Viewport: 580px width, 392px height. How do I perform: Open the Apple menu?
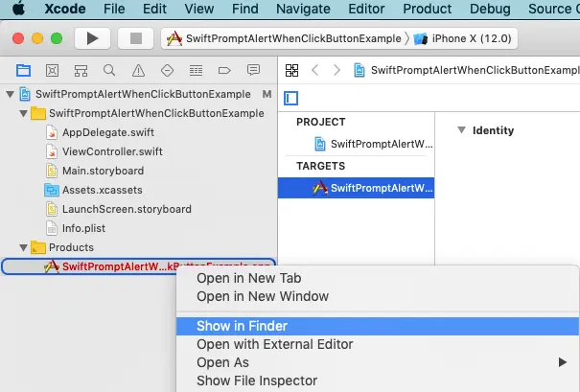[18, 9]
